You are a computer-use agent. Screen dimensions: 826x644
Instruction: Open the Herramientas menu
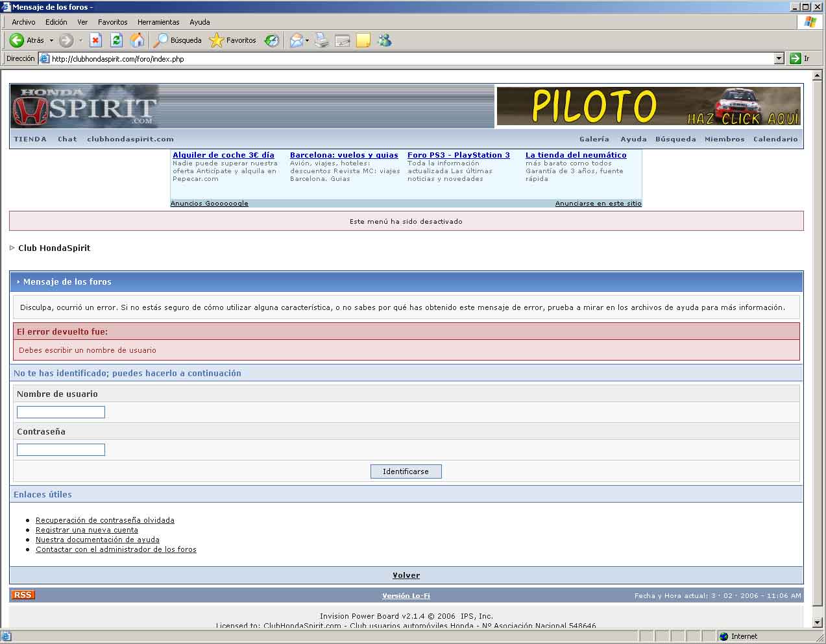(x=158, y=22)
